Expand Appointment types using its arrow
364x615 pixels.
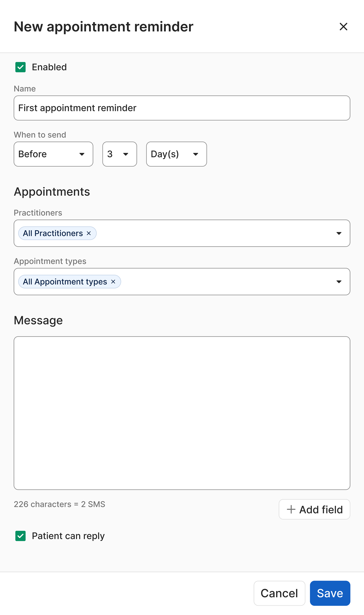339,281
